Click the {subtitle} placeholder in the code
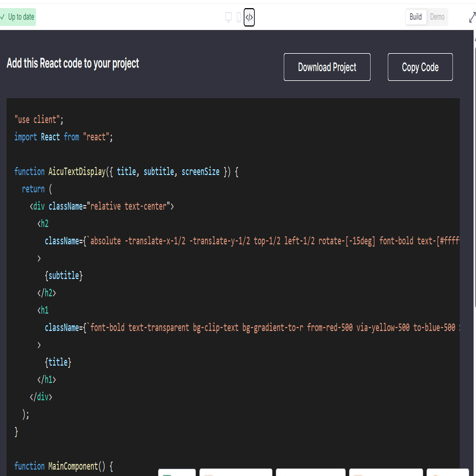 coord(64,275)
